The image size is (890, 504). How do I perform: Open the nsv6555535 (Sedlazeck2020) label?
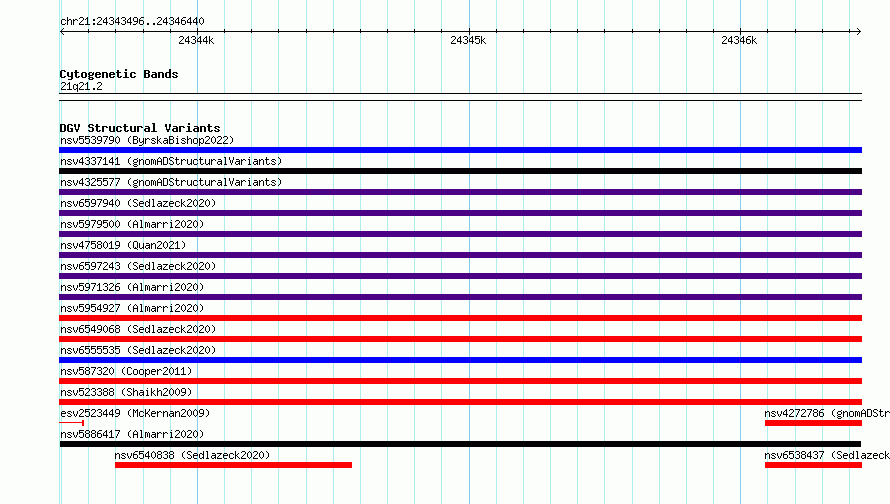[138, 350]
